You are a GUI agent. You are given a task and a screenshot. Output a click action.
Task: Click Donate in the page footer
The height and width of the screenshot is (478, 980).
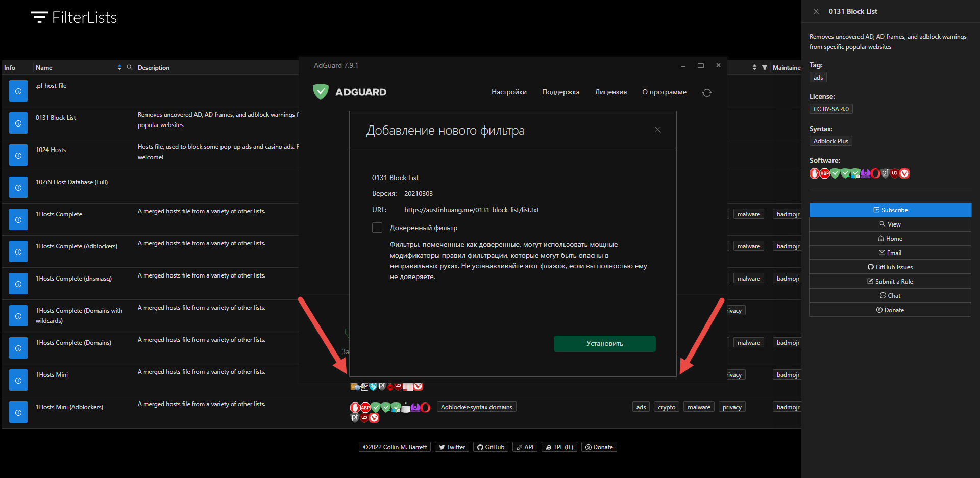tap(599, 447)
